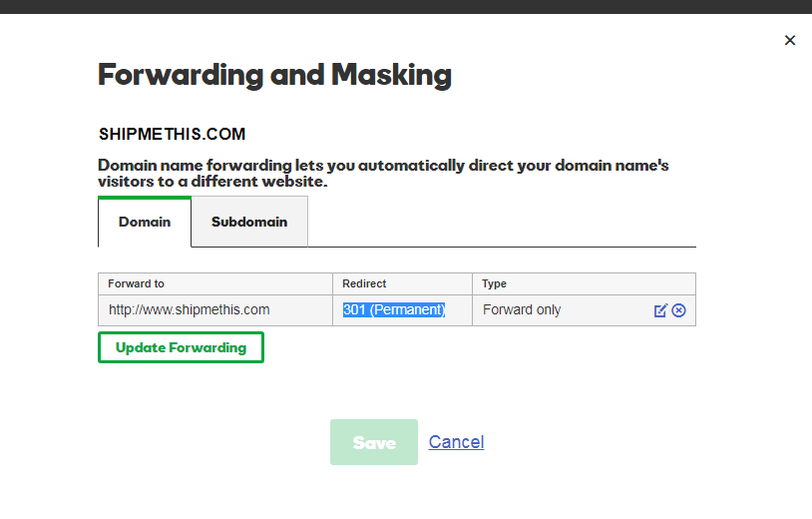
Task: Select the Domain tab
Action: (145, 222)
